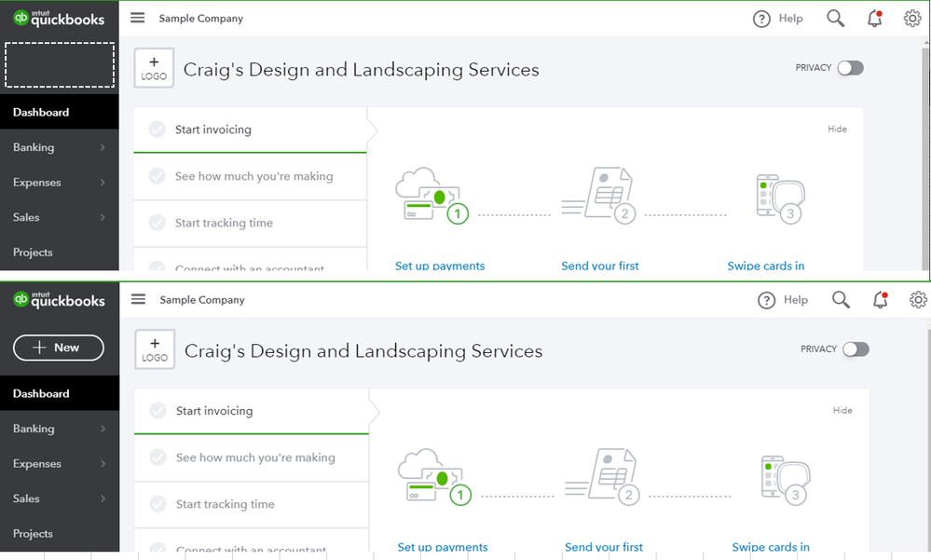Screen dimensions: 931x560
Task: Open Dashboard in bottom screenshot sidebar
Action: (60, 394)
